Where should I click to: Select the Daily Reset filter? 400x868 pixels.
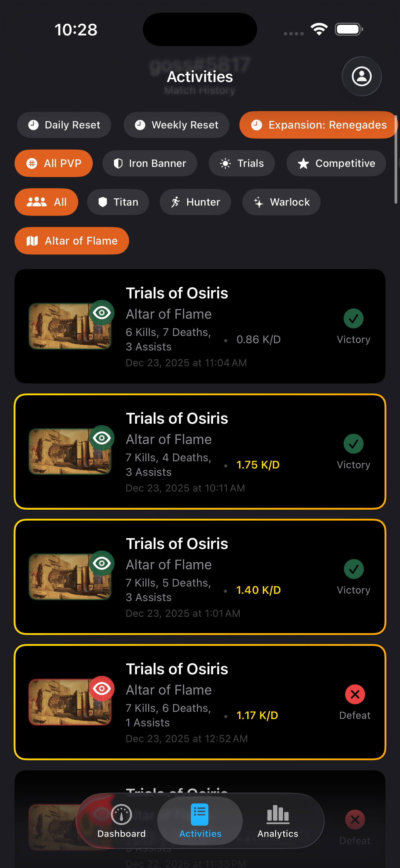click(64, 125)
